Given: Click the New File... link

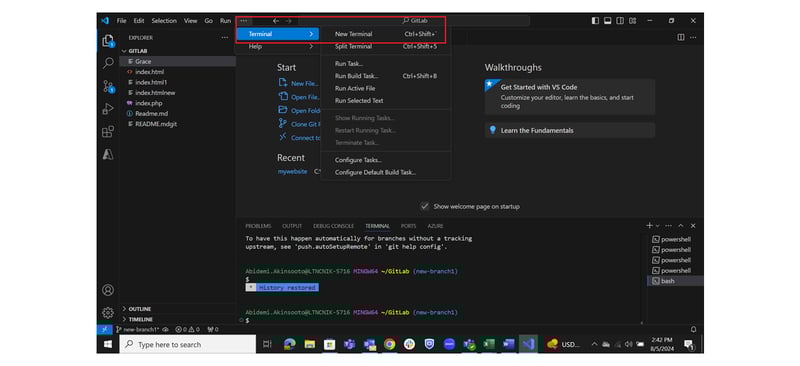Looking at the screenshot, I should point(305,83).
